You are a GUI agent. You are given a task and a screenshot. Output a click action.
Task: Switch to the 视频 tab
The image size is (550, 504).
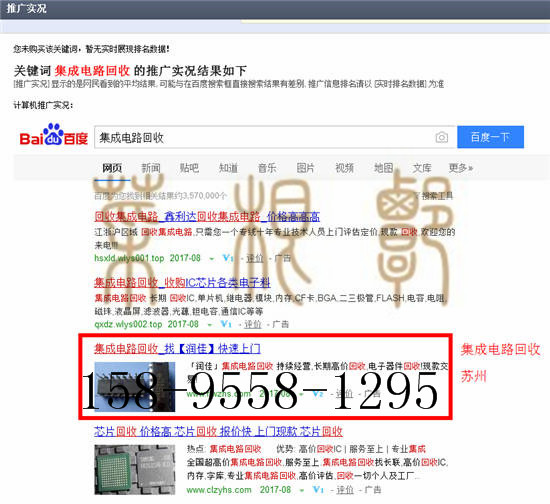pos(344,168)
